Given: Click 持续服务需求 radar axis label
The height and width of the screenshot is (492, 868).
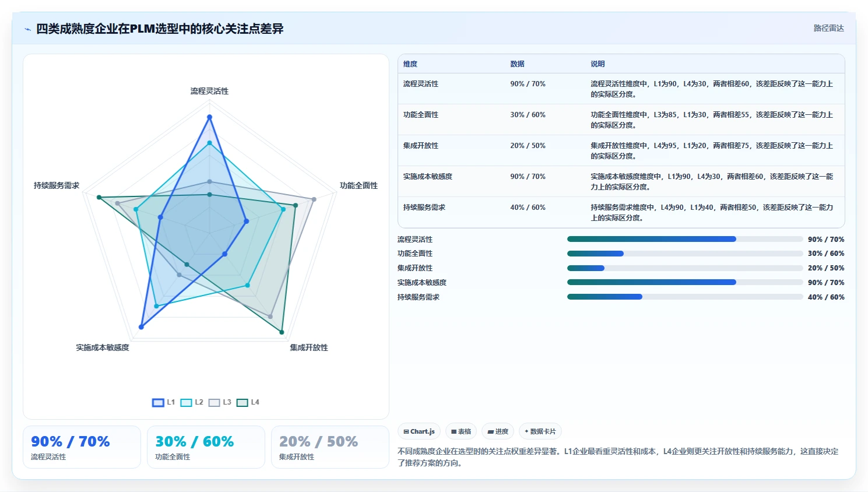Looking at the screenshot, I should coord(57,185).
